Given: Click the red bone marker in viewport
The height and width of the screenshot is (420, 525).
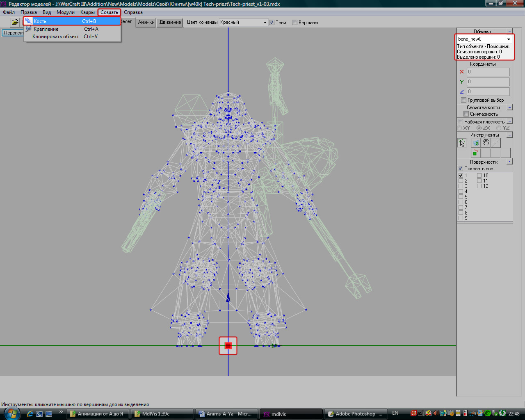Looking at the screenshot, I should click(x=228, y=345).
